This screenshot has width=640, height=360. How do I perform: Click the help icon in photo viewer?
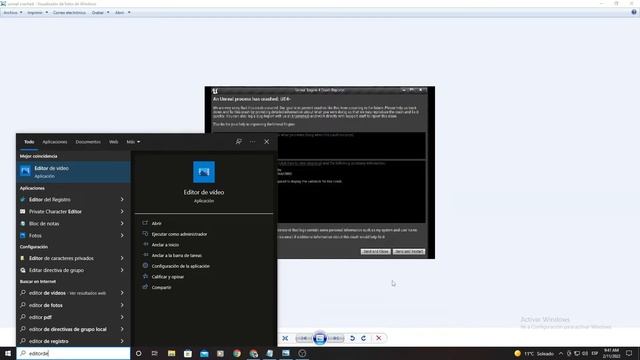(x=634, y=12)
